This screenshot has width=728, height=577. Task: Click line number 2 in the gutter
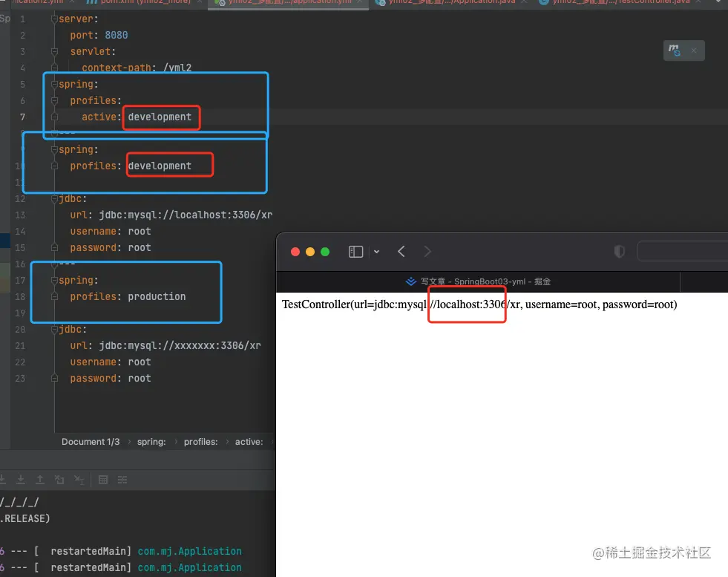(22, 36)
